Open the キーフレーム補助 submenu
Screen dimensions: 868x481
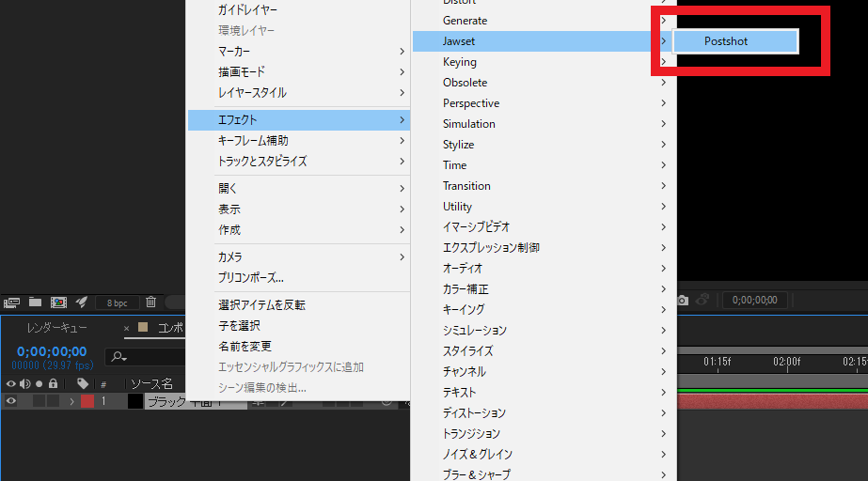click(x=299, y=140)
